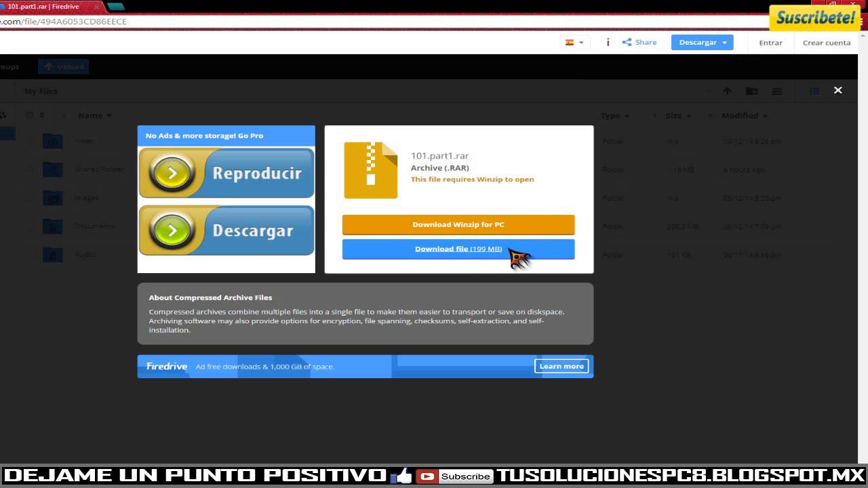Open the Shared Folder icon
868x488 pixels.
(x=52, y=169)
